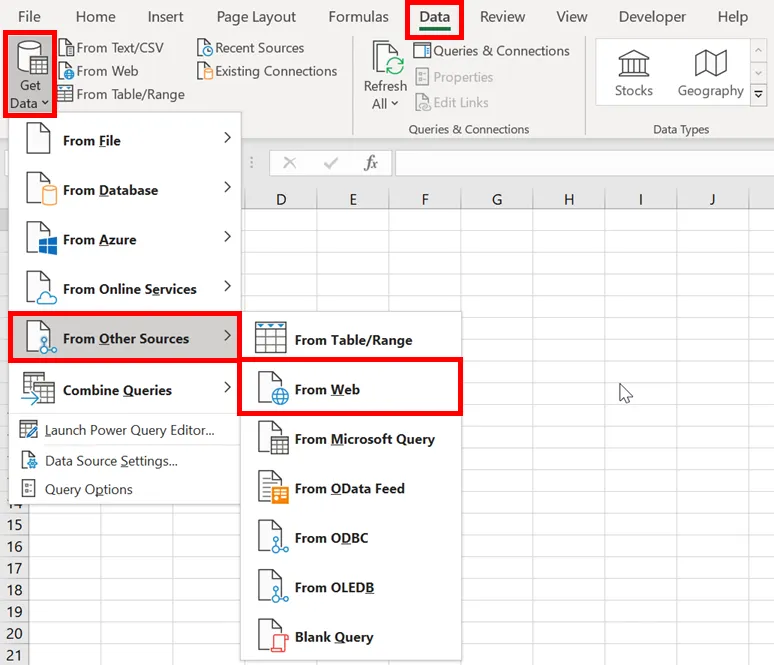Choose From Table/Range in the submenu
The image size is (774, 665).
[x=351, y=339]
